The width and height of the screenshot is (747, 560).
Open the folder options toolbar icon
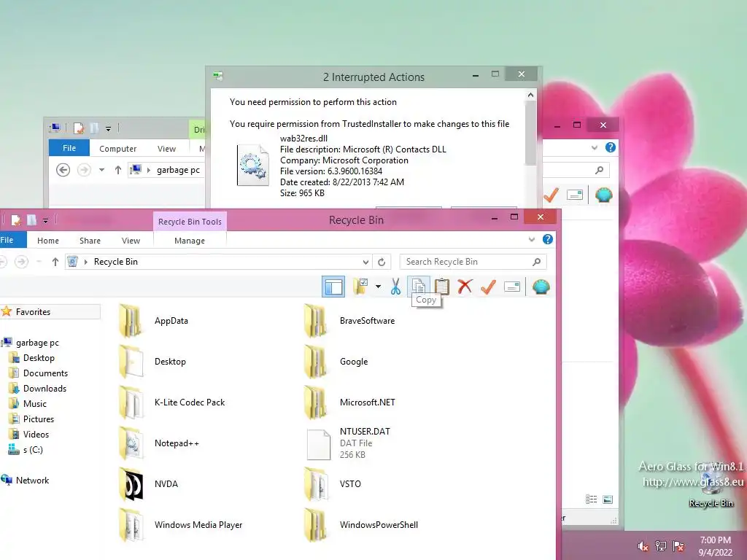point(360,287)
